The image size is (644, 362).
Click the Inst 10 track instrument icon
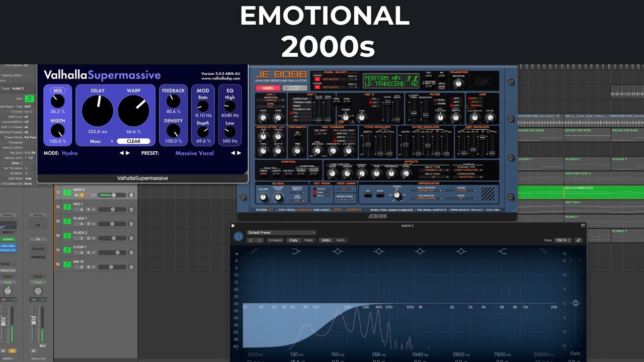tap(67, 264)
